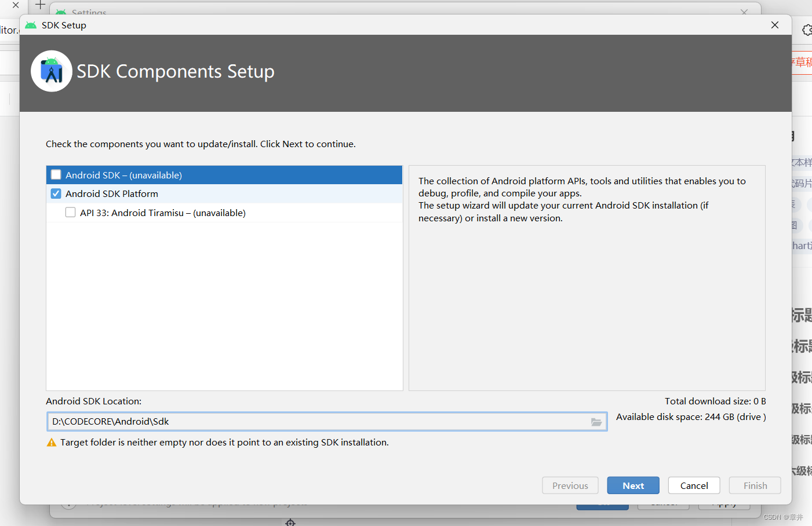Open new tab with browser plus icon

point(40,5)
